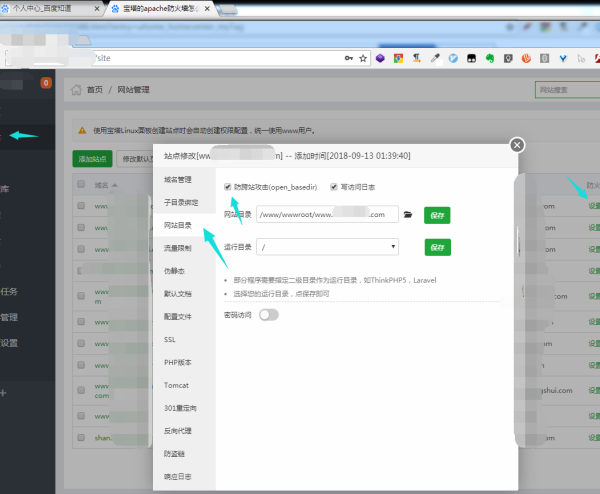This screenshot has height=494, width=600.
Task: Click the bookmark star in address bar
Action: 364,59
